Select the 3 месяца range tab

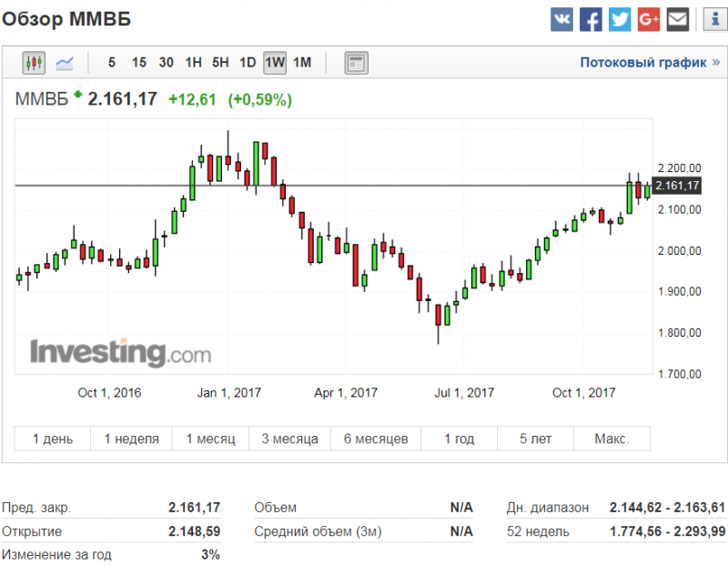(290, 439)
